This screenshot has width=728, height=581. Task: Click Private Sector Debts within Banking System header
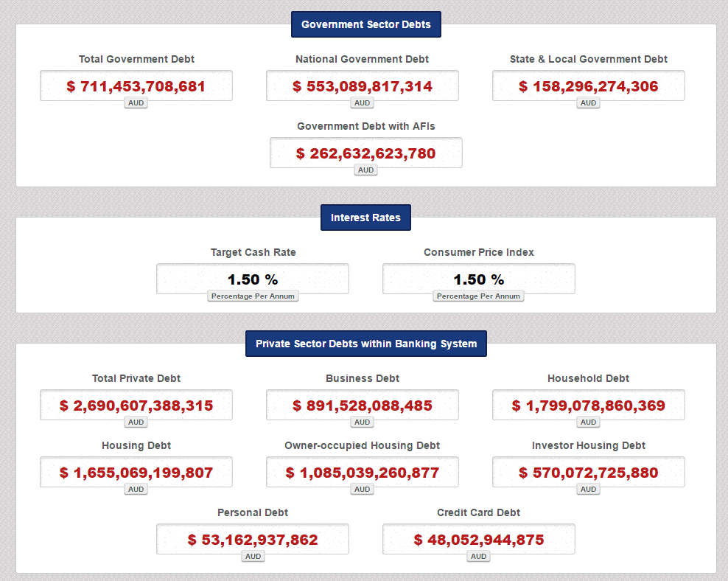[365, 344]
